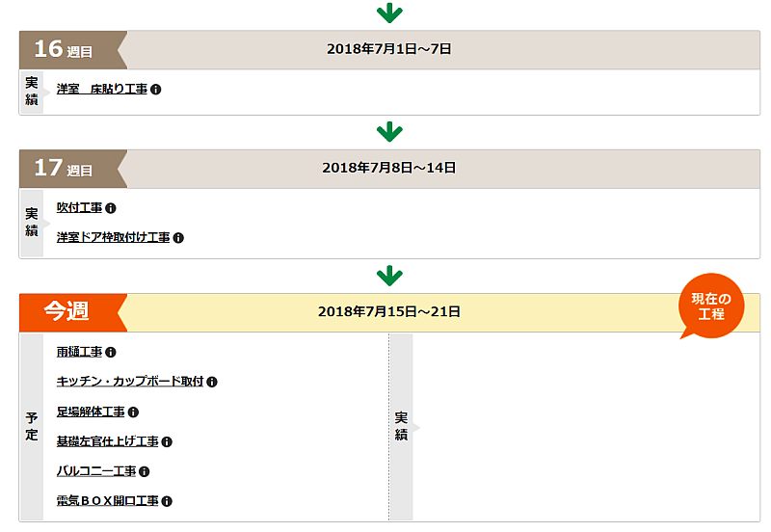Click info icon beside 洋室ドア枠取付け工事
Viewport: 771px width, 532px height.
click(x=178, y=238)
